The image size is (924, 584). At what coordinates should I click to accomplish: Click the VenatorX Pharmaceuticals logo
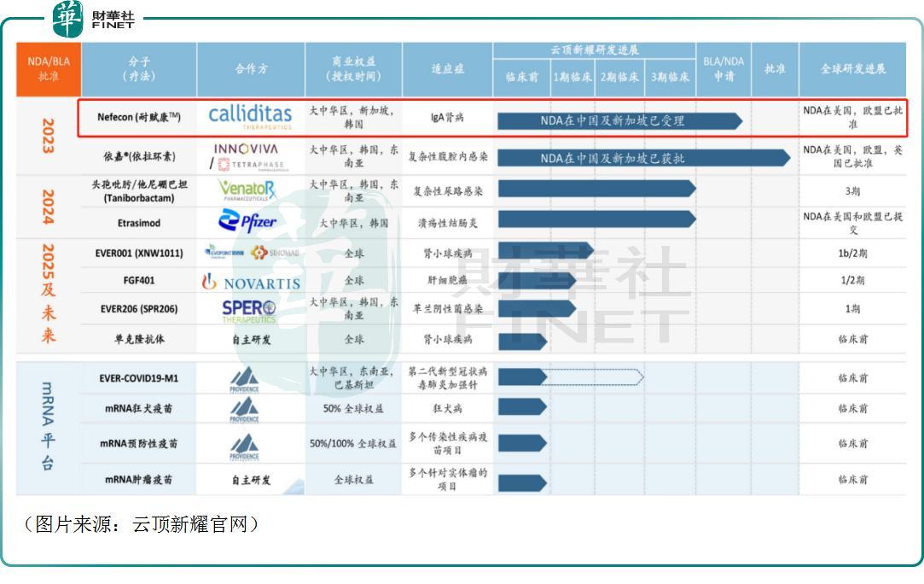pyautogui.click(x=248, y=190)
